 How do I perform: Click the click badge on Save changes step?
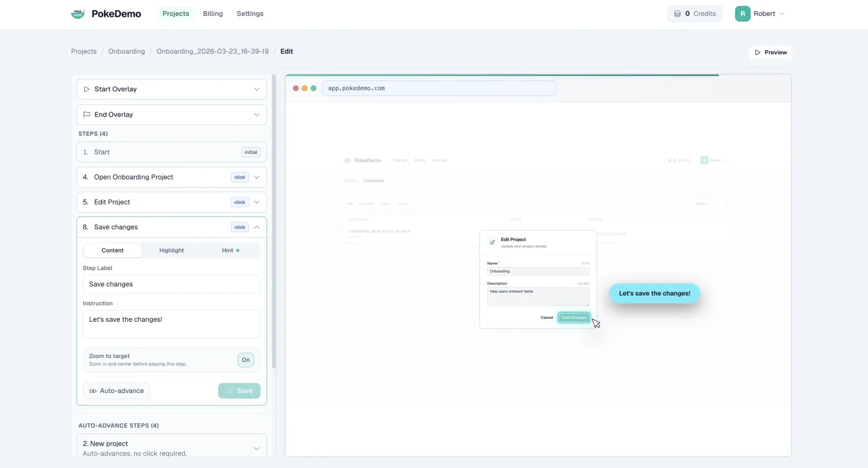[x=240, y=227]
